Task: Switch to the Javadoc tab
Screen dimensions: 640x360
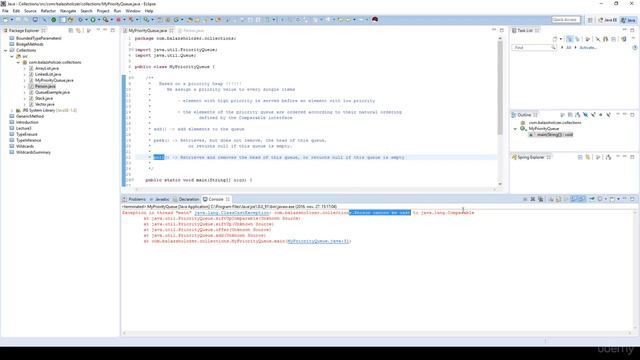Action: [159, 199]
